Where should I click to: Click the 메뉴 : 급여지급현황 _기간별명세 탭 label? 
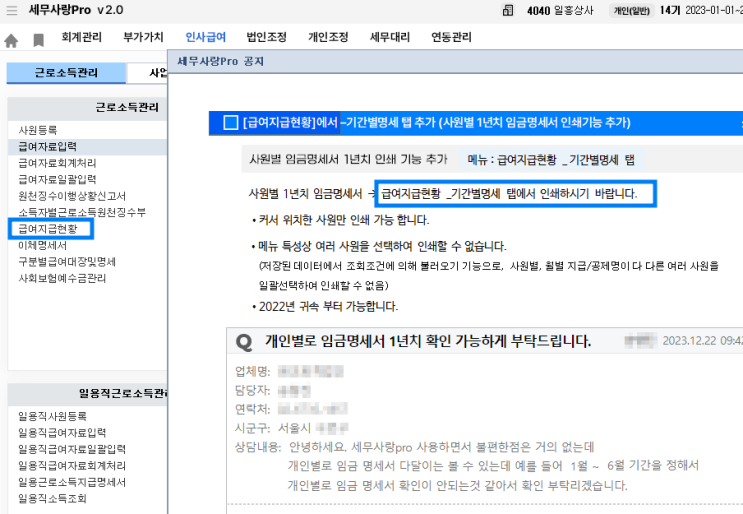[x=551, y=160]
